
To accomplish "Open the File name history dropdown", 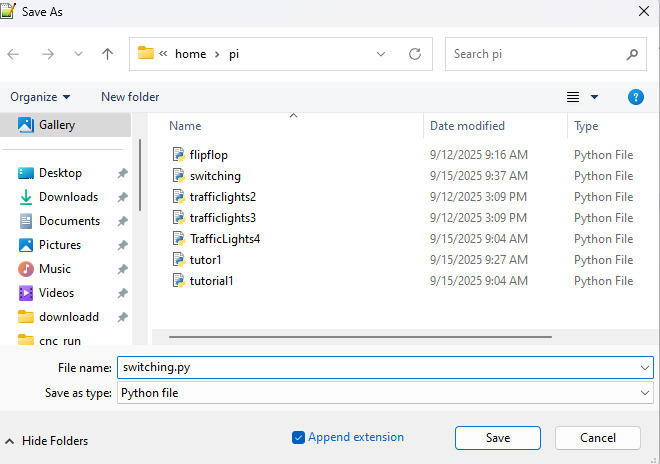I will (x=644, y=367).
